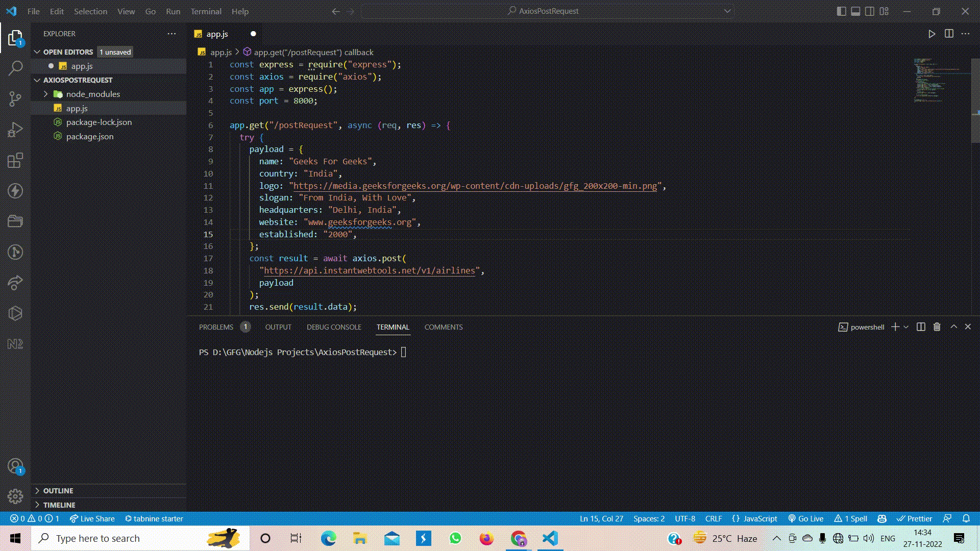This screenshot has width=980, height=551.
Task: Open the Accounts icon in activity bar
Action: pos(15,466)
